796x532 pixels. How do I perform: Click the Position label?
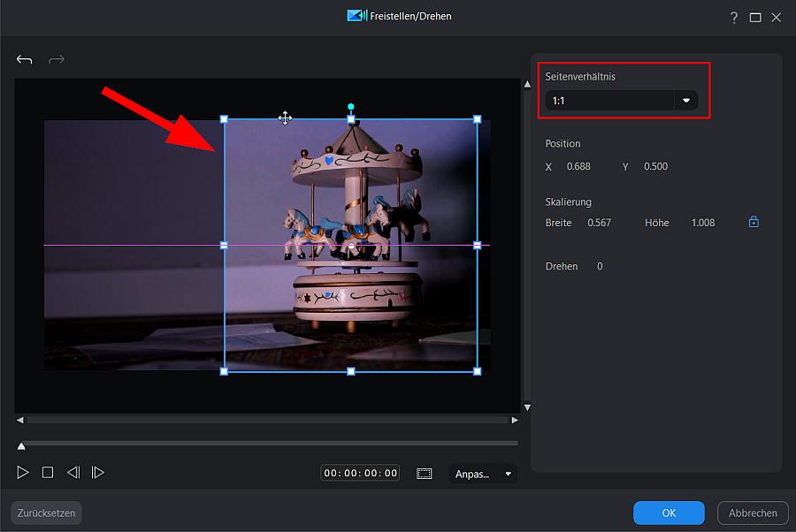tap(563, 143)
